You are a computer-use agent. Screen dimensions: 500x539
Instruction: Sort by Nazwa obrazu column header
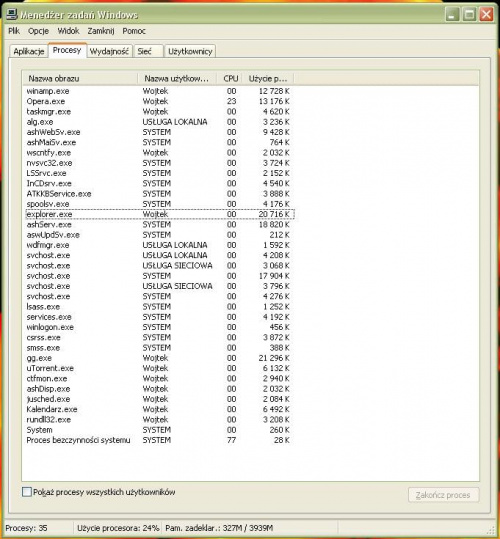80,78
